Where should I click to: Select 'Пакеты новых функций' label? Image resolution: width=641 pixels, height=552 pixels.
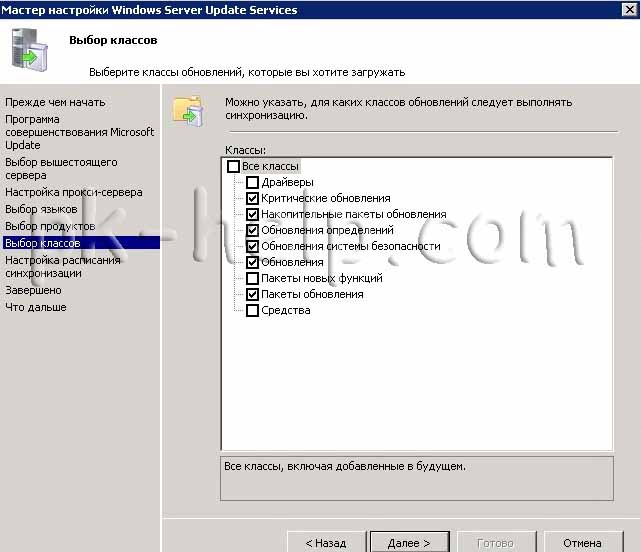tap(322, 278)
